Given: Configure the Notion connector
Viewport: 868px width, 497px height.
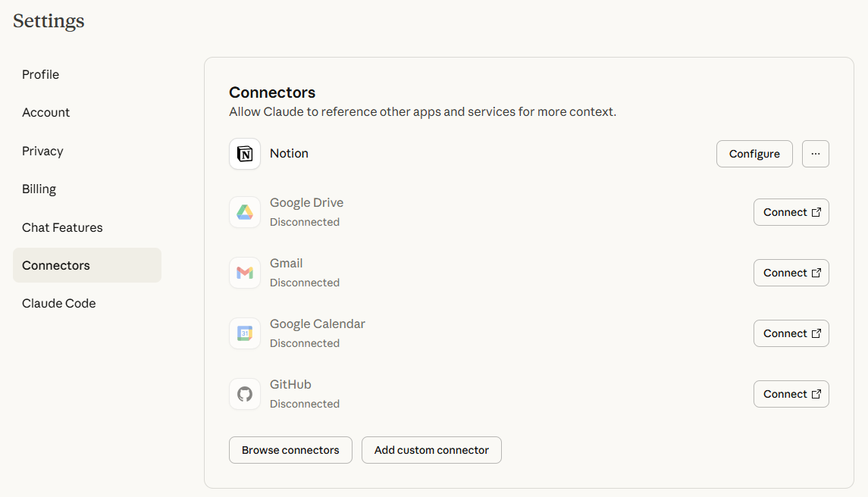Looking at the screenshot, I should click(x=754, y=154).
